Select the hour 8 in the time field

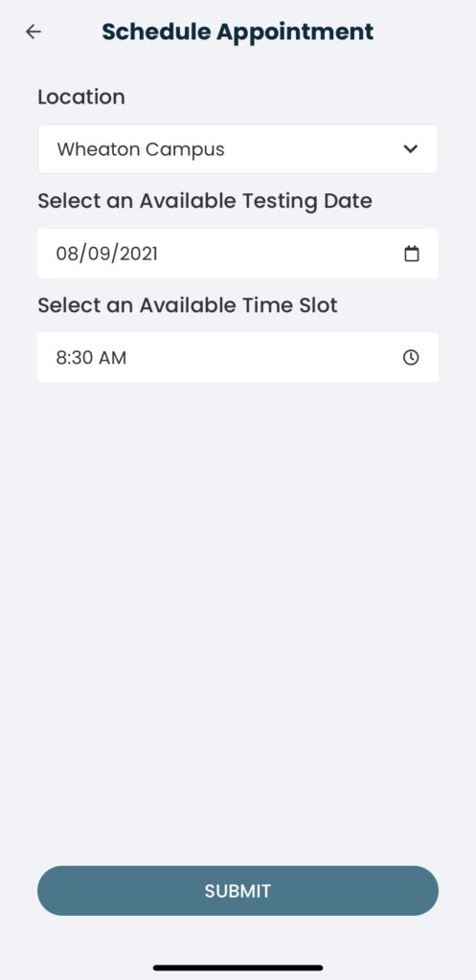tap(60, 358)
